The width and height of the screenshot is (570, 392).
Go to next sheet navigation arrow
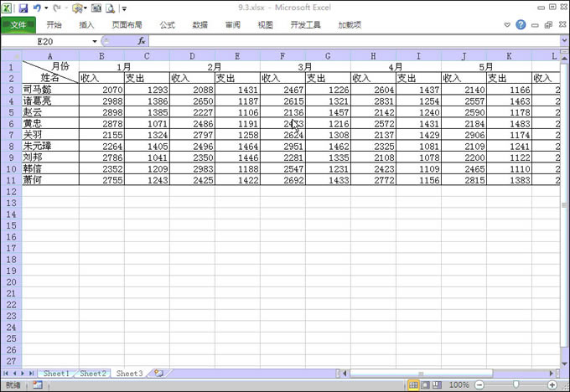point(23,373)
